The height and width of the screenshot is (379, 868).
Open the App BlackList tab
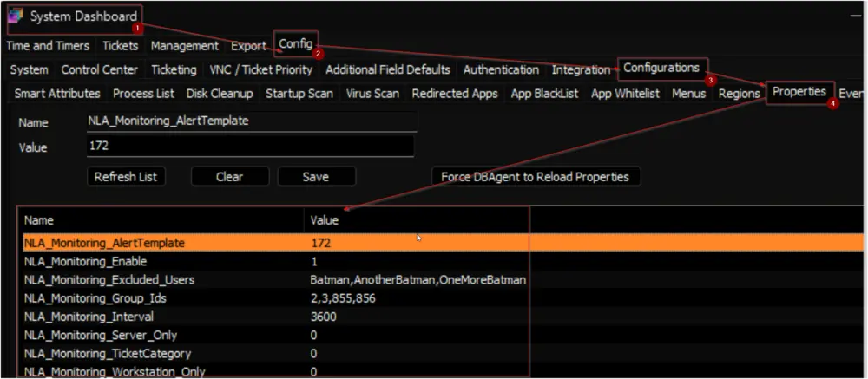(x=545, y=94)
